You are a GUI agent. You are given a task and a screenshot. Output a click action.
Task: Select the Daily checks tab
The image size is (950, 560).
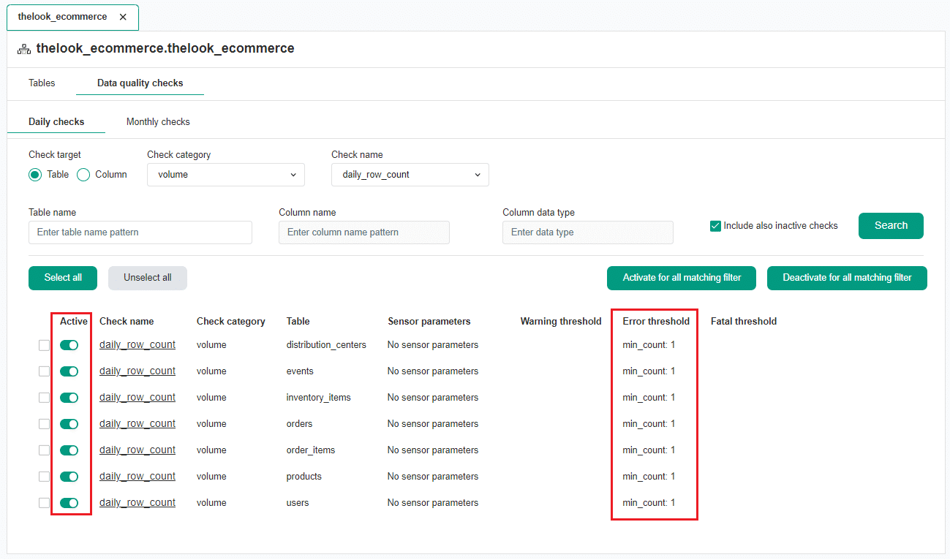click(x=56, y=121)
